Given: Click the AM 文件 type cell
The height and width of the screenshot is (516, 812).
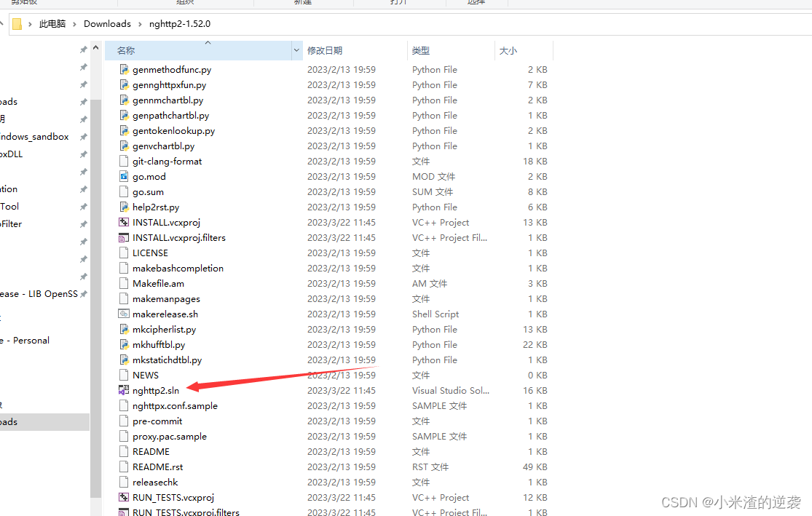Looking at the screenshot, I should pos(429,284).
